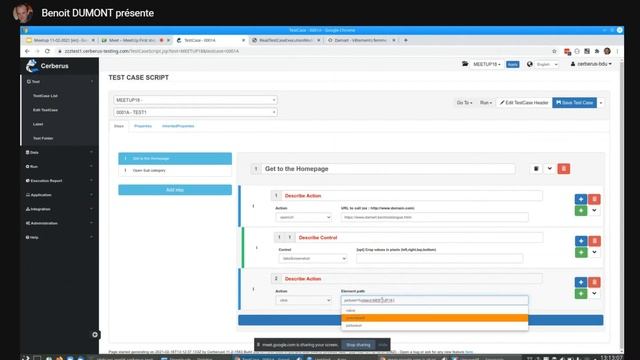This screenshot has width=640, height=360.
Task: Open the red extension icon in Chrome toolbar
Action: 567,51
